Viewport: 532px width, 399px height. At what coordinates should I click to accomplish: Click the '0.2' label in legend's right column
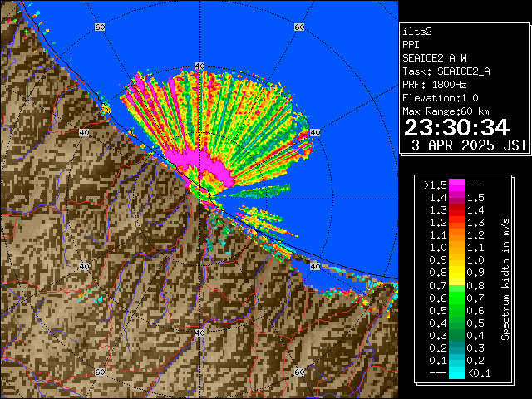(475, 360)
